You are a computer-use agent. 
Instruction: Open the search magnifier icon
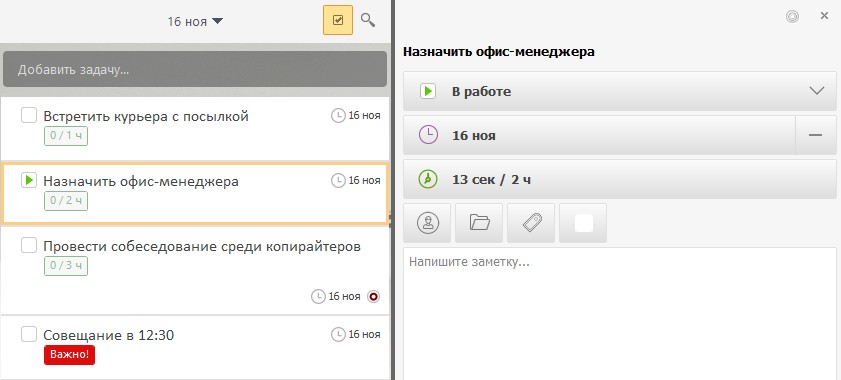click(x=367, y=20)
